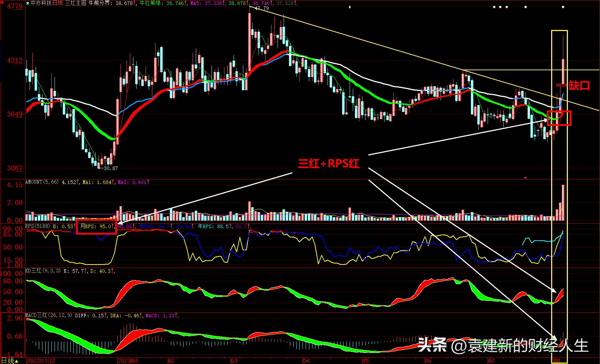Screen dimensions: 600x364
Task: Click the 47.79 high price marker
Action: [262, 9]
